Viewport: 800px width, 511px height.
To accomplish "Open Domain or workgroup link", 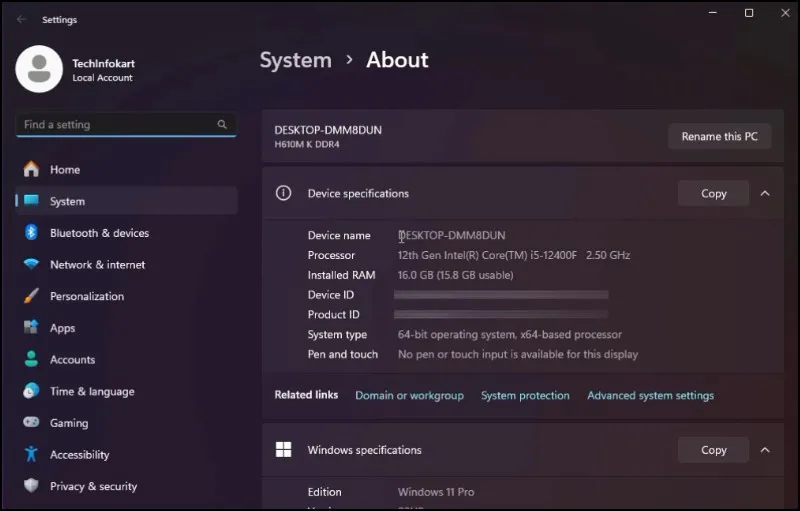I will coord(409,395).
